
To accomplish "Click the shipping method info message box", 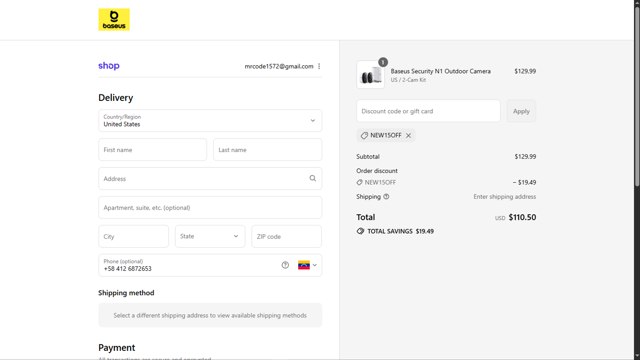I will point(210,315).
